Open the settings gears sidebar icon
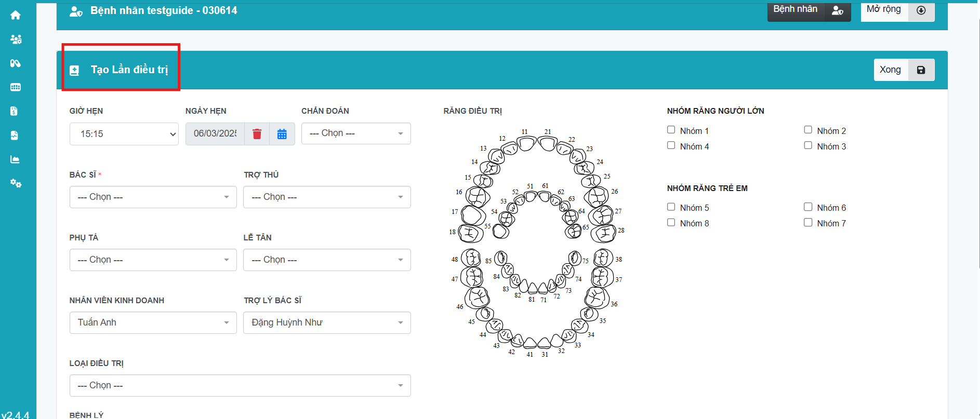980x419 pixels. click(x=16, y=183)
